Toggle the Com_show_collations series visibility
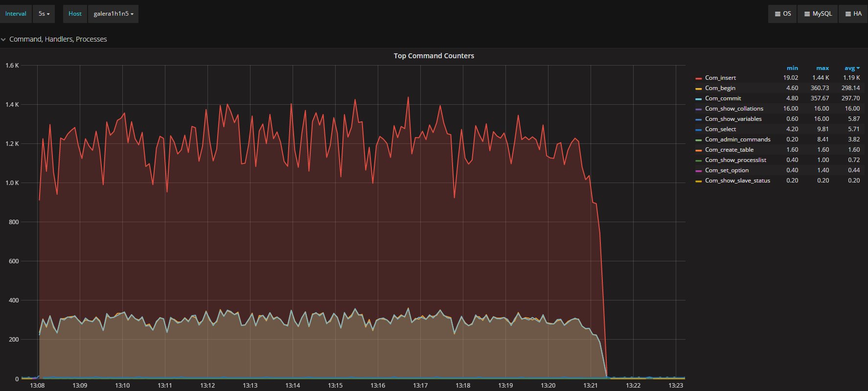This screenshot has height=391, width=868. point(733,109)
